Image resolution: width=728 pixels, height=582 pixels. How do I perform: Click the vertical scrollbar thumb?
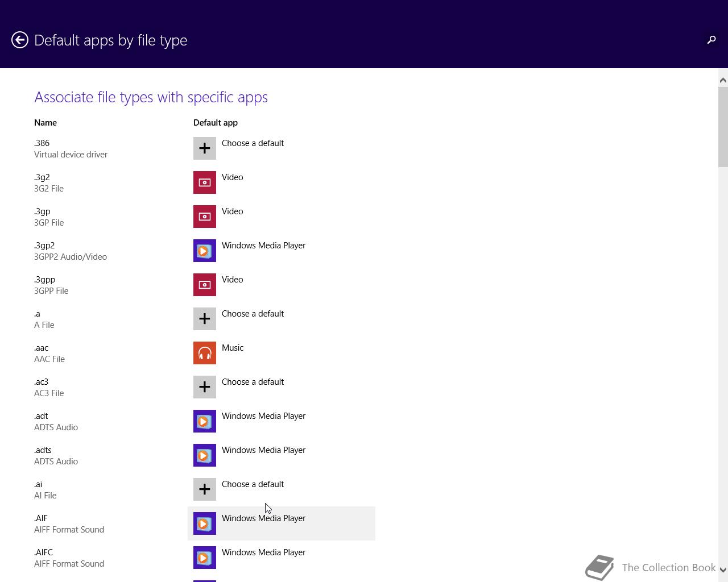tap(723, 128)
